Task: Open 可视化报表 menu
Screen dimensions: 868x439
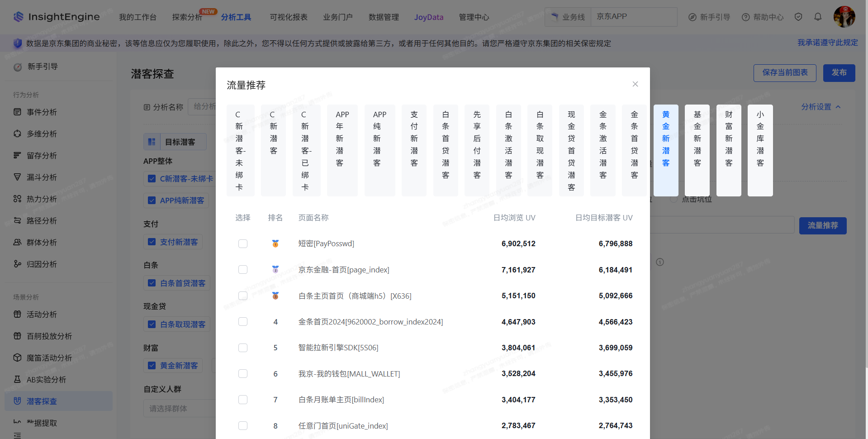Action: (289, 17)
